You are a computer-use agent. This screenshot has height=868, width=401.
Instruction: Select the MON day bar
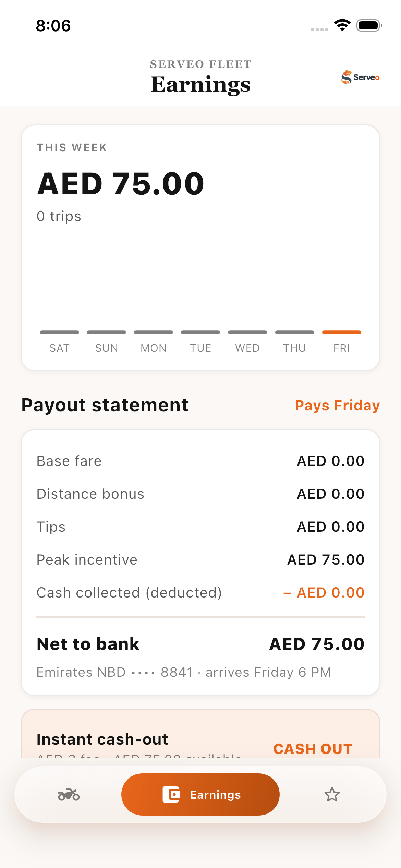coord(154,332)
